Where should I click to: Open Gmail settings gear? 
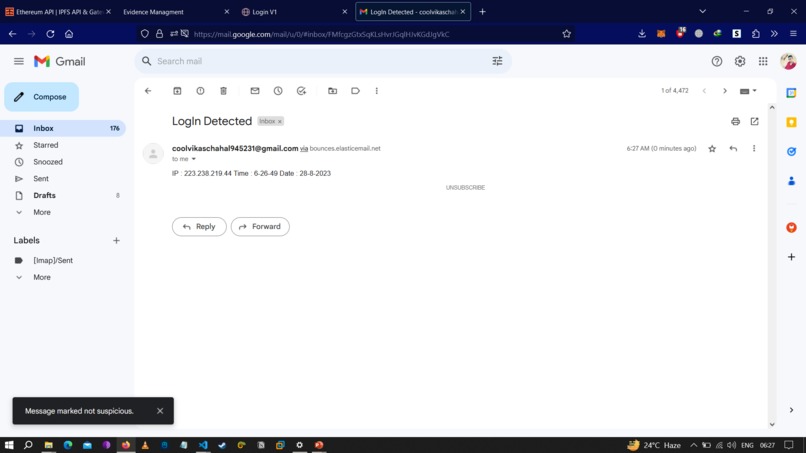pos(740,61)
